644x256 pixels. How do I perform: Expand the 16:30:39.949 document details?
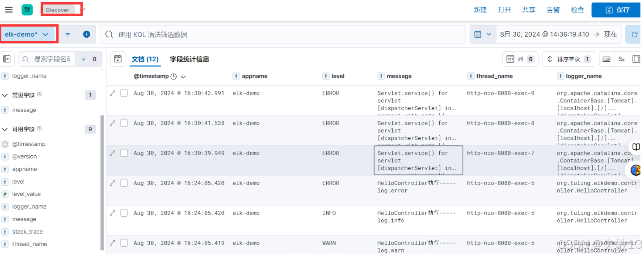(x=113, y=153)
